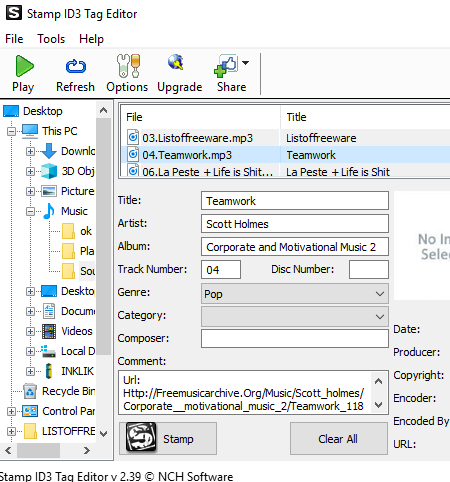Image resolution: width=450 pixels, height=482 pixels.
Task: Click the folder tree horizontal scrollbar thumb
Action: pos(38,451)
